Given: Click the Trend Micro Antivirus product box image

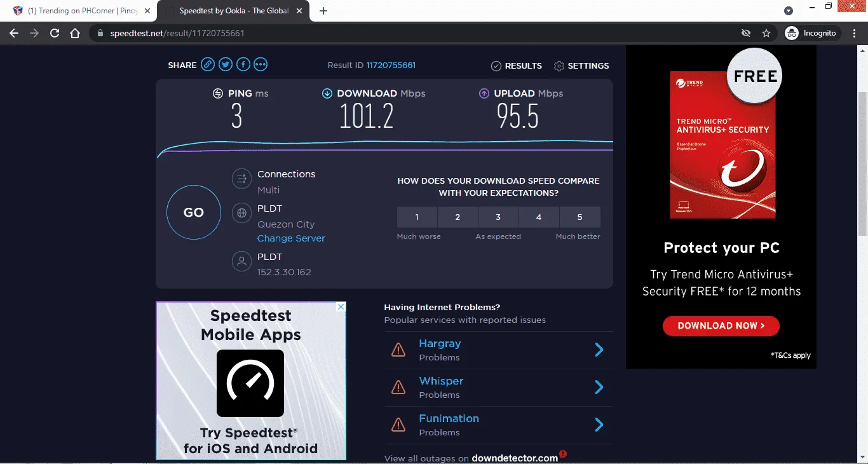Looking at the screenshot, I should click(x=722, y=144).
